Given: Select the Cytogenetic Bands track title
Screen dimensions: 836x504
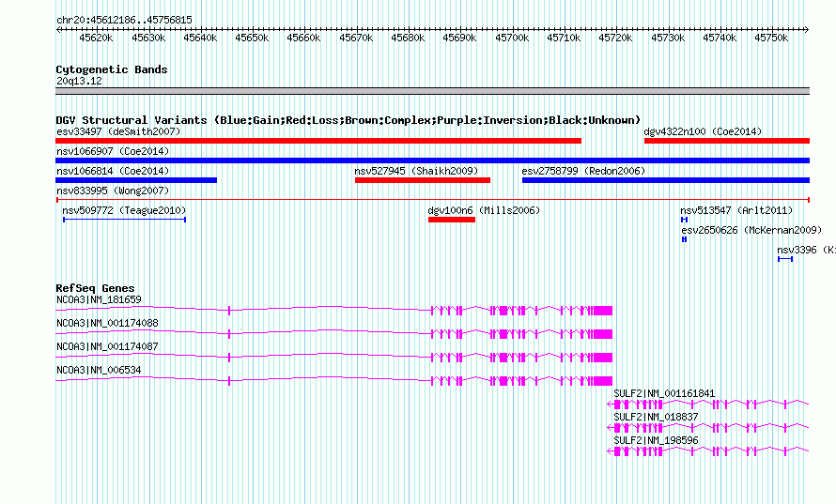Looking at the screenshot, I should coord(112,69).
